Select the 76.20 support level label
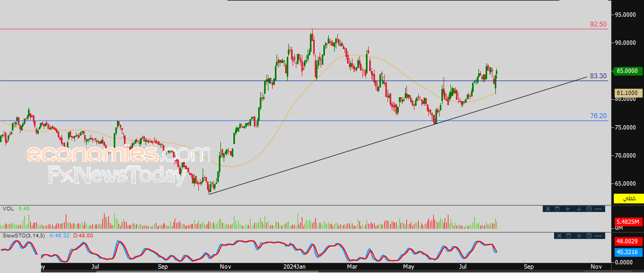 click(x=598, y=116)
